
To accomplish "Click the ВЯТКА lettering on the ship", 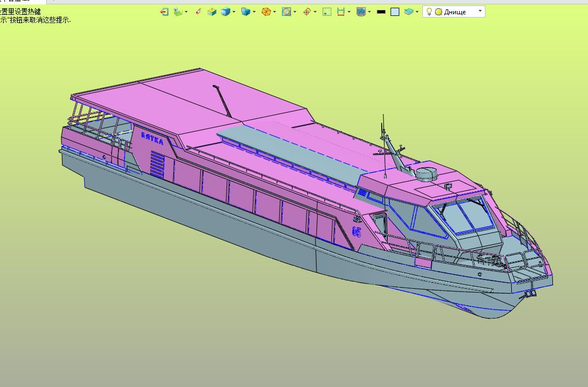I will (152, 138).
